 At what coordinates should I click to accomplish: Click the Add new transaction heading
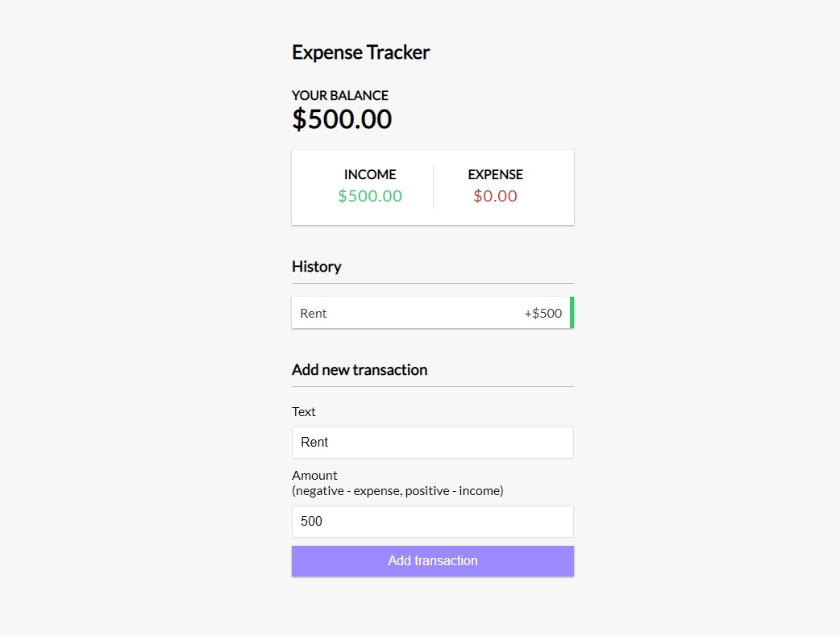[x=360, y=369]
